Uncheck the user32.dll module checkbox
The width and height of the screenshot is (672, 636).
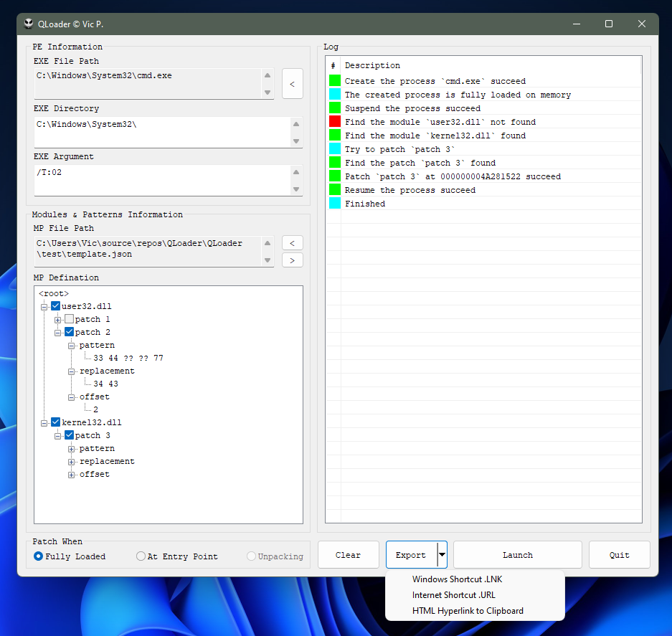pos(56,306)
